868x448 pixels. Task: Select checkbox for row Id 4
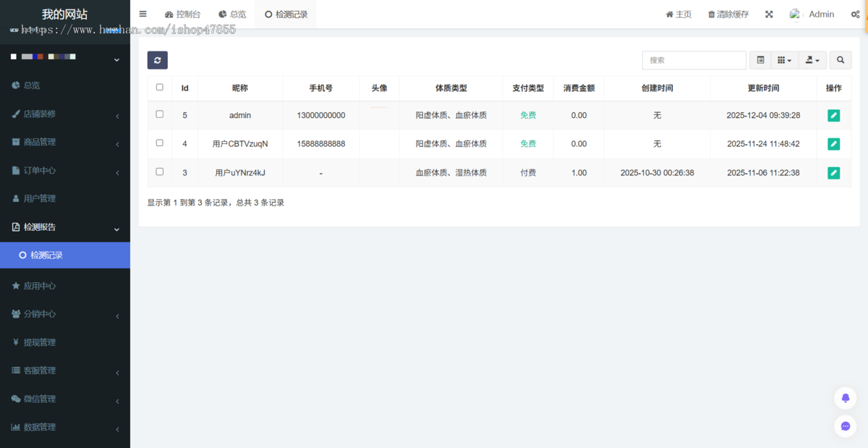[x=160, y=143]
